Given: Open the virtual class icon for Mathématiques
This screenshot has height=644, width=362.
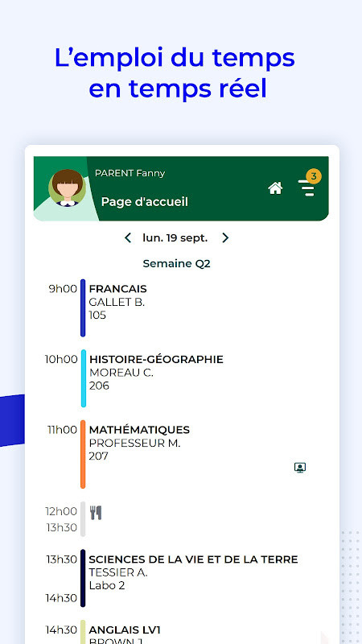Looking at the screenshot, I should [300, 468].
